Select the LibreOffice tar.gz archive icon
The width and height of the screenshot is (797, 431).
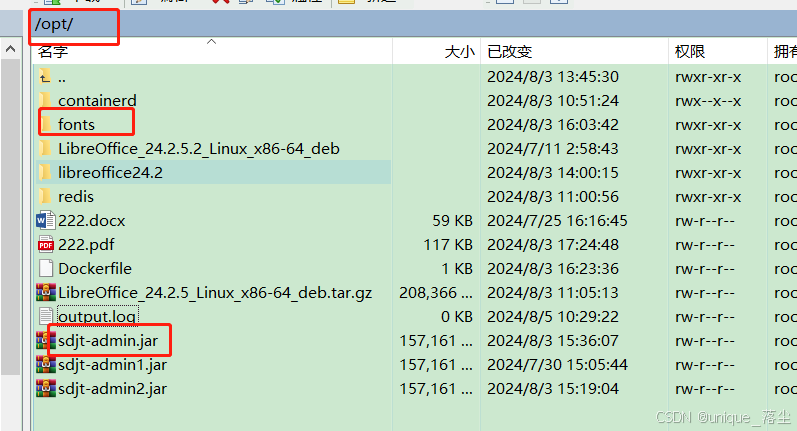46,292
